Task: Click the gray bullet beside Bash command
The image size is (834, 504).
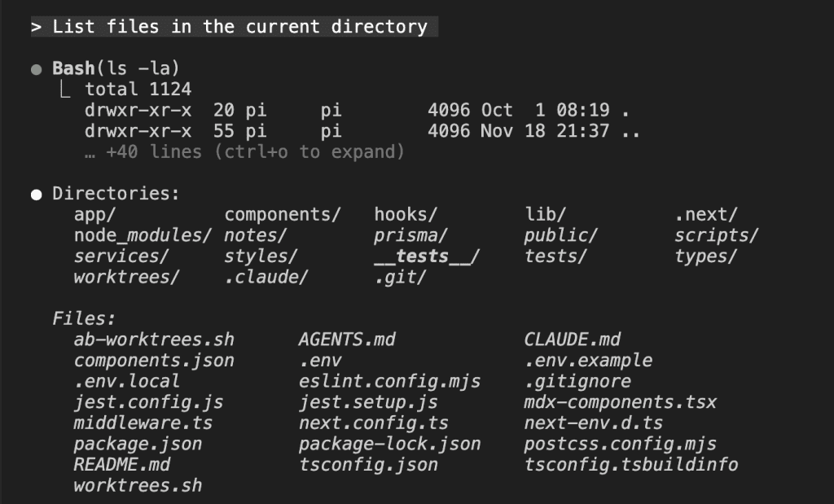Action: (x=36, y=69)
